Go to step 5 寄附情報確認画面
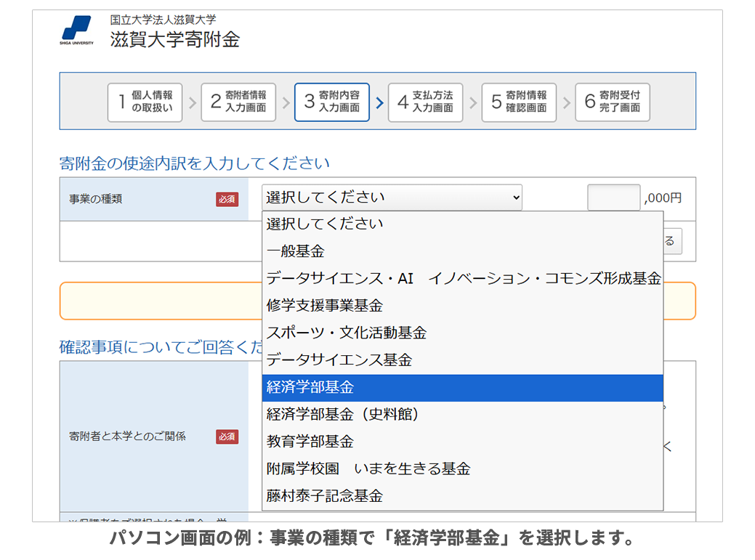This screenshot has width=755, height=560. (519, 102)
